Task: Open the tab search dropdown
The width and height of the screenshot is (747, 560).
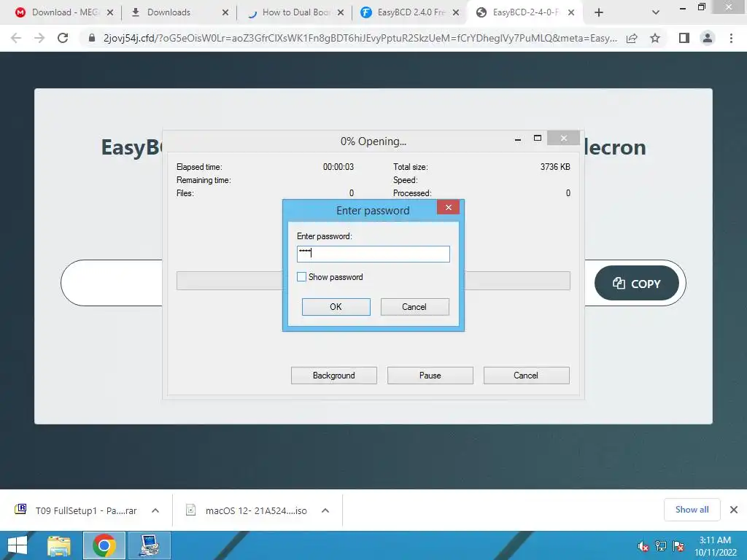Action: pyautogui.click(x=656, y=12)
